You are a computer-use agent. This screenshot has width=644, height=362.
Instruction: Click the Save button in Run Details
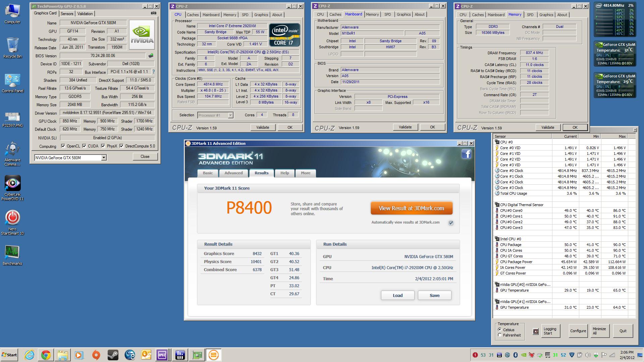pos(434,295)
